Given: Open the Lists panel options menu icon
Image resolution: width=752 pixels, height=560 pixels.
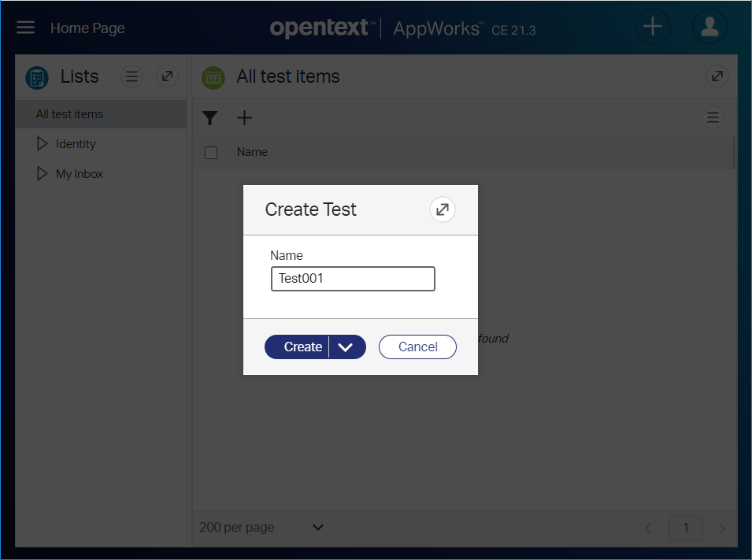Looking at the screenshot, I should 132,76.
